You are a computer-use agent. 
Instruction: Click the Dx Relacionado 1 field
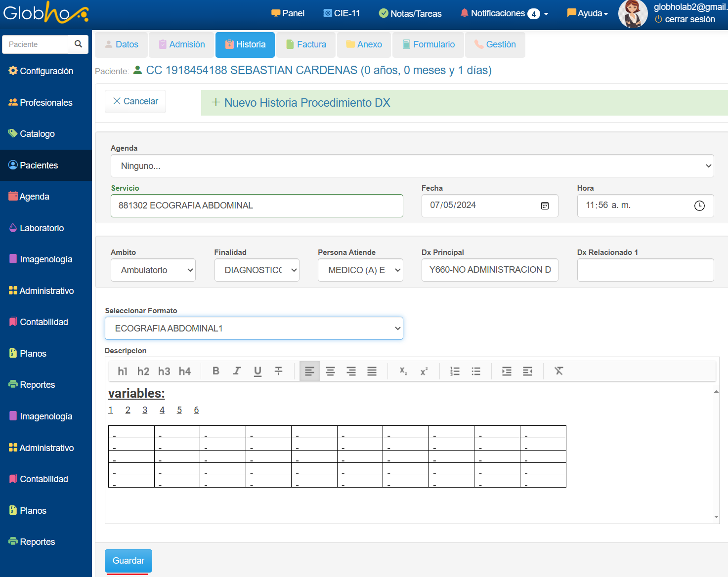tap(645, 270)
